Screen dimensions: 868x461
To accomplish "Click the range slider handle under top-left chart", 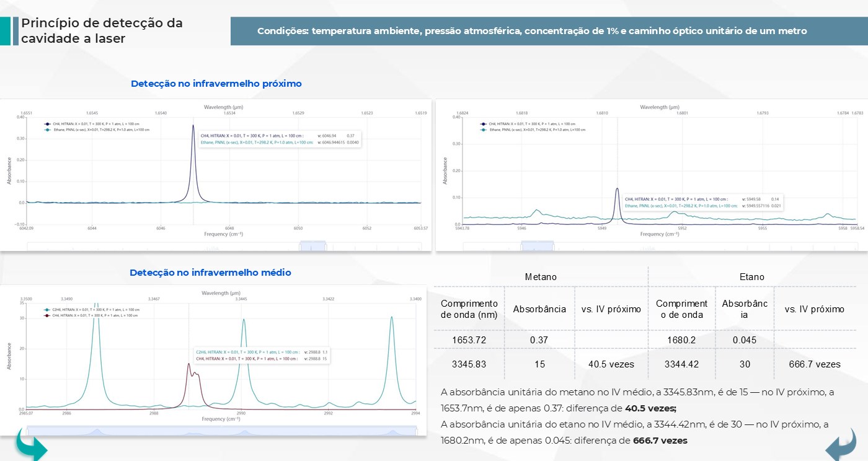I will [x=312, y=246].
